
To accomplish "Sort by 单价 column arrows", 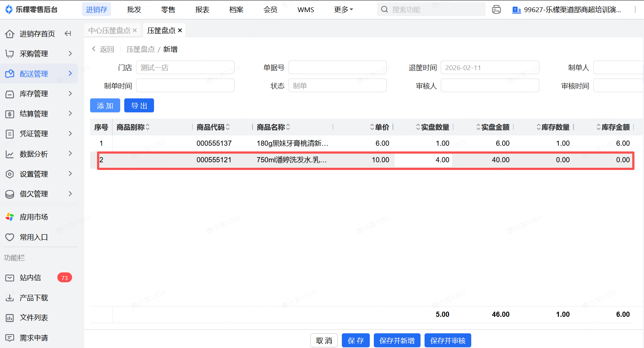I will 372,127.
